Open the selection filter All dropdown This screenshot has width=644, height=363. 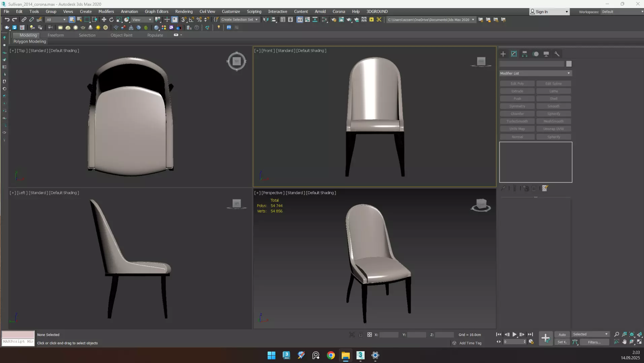tap(56, 20)
